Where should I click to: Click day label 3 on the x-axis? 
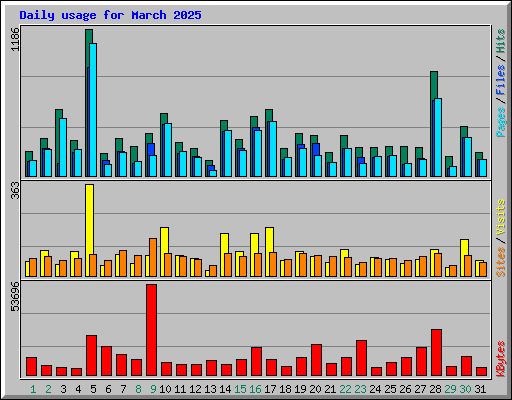pos(63,389)
